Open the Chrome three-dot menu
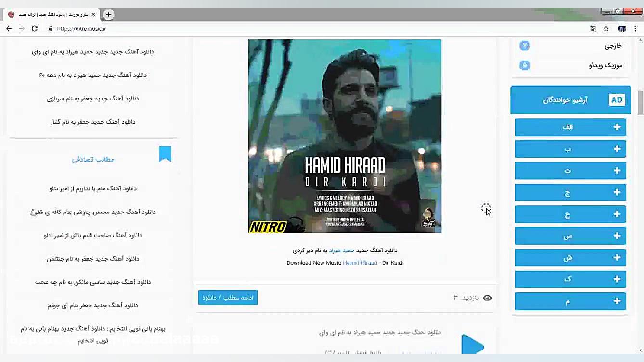The image size is (644, 362). pyautogui.click(x=635, y=29)
